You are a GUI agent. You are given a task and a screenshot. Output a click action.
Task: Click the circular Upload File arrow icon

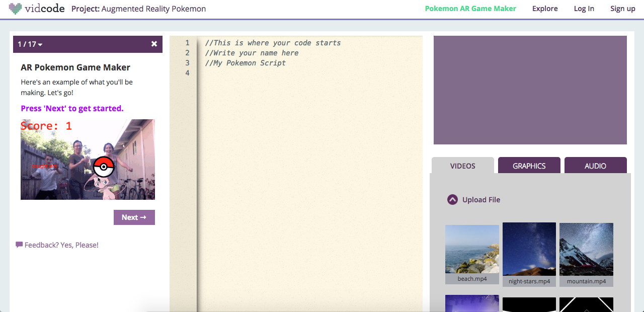[x=452, y=200]
